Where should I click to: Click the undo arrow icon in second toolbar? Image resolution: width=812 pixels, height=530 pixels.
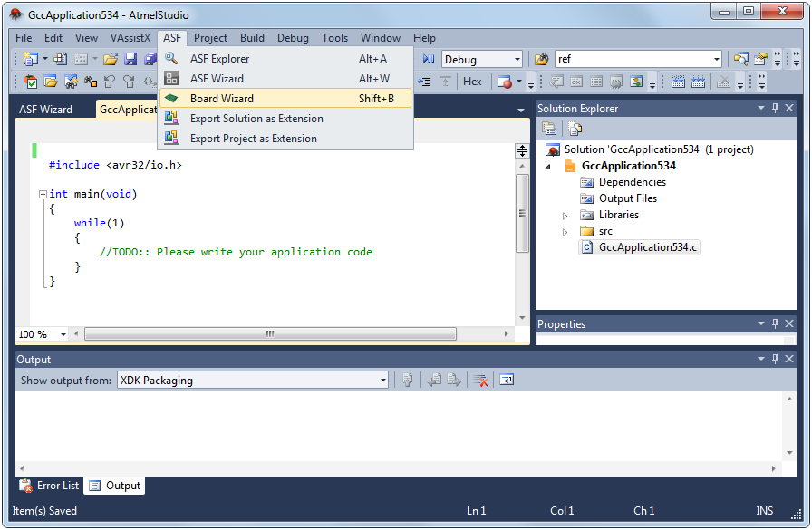pyautogui.click(x=110, y=82)
